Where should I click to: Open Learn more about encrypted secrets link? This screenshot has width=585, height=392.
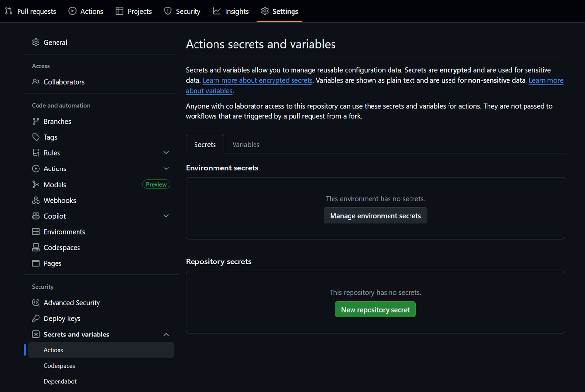pos(257,80)
